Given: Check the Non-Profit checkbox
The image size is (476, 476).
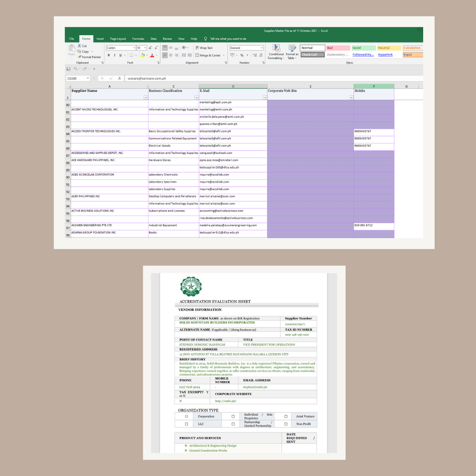Looking at the screenshot, I should click(x=286, y=424).
